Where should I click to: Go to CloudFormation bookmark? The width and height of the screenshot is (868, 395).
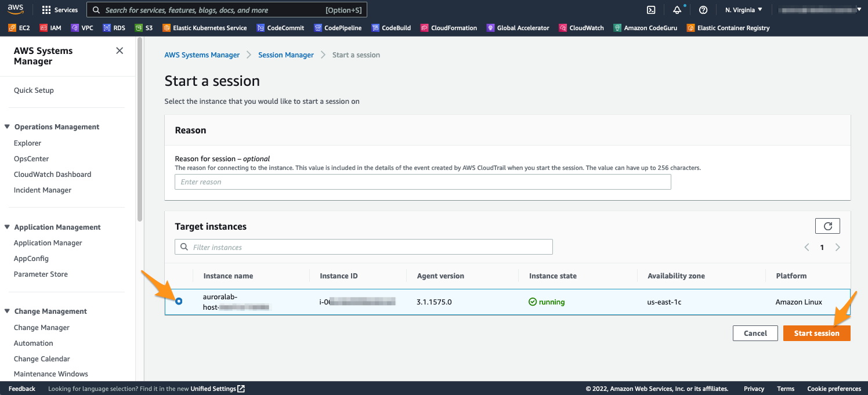point(449,28)
